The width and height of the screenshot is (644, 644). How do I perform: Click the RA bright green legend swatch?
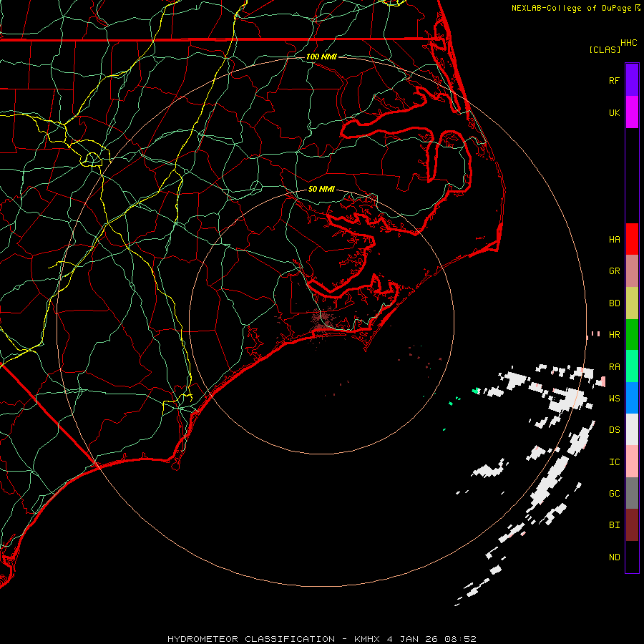632,366
